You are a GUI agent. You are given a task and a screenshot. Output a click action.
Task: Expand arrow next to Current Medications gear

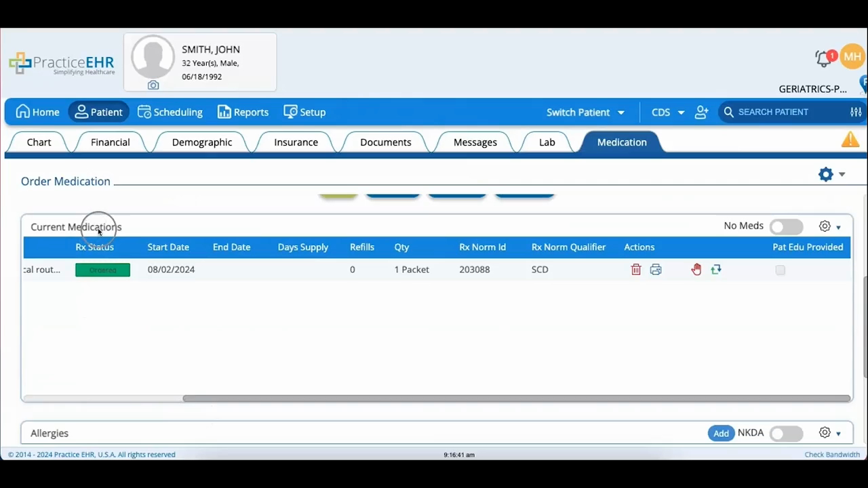click(x=839, y=227)
